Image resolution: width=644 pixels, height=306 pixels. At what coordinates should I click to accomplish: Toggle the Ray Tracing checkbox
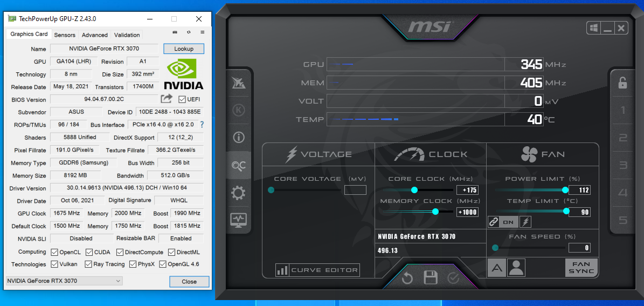click(x=88, y=264)
